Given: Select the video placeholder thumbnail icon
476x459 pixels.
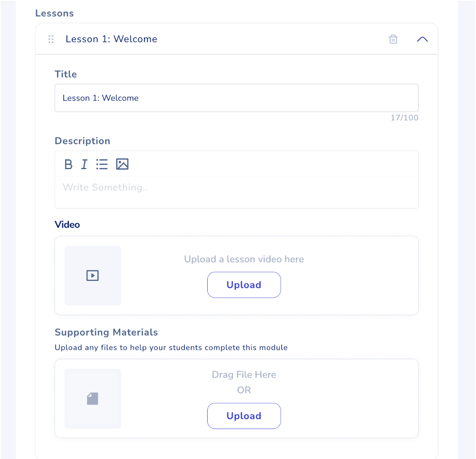Looking at the screenshot, I should click(92, 275).
